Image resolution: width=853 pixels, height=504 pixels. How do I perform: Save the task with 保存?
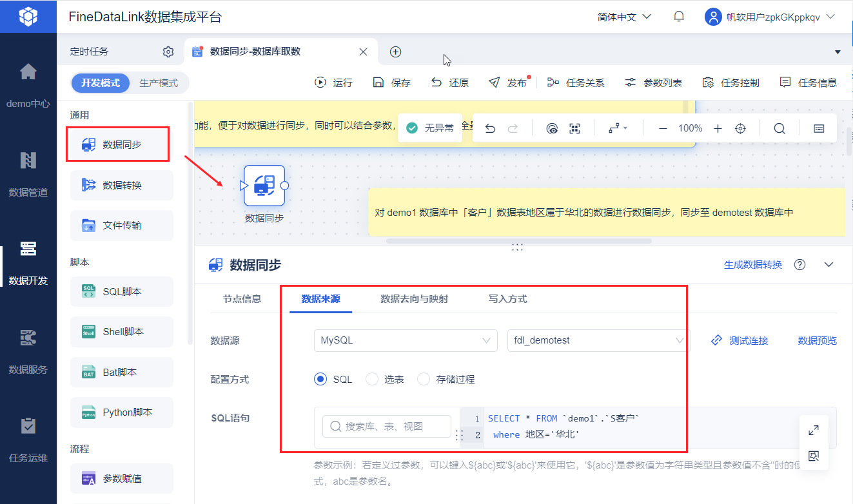(391, 82)
